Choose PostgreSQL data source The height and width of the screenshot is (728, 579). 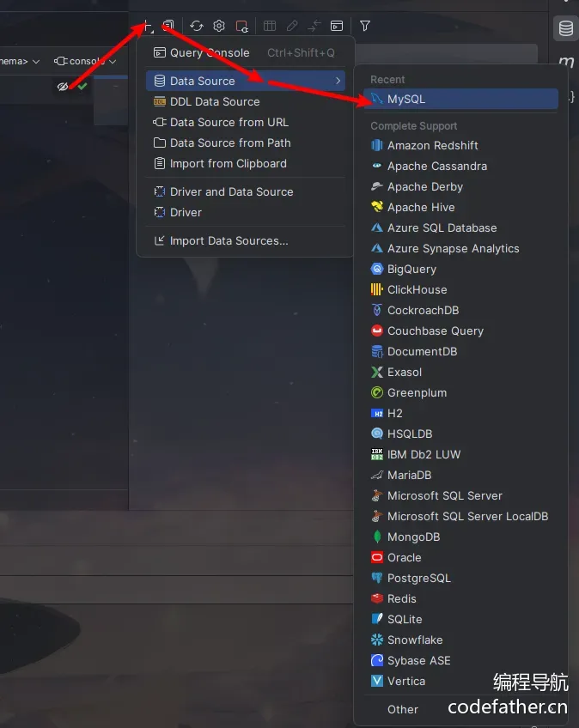[x=418, y=578]
